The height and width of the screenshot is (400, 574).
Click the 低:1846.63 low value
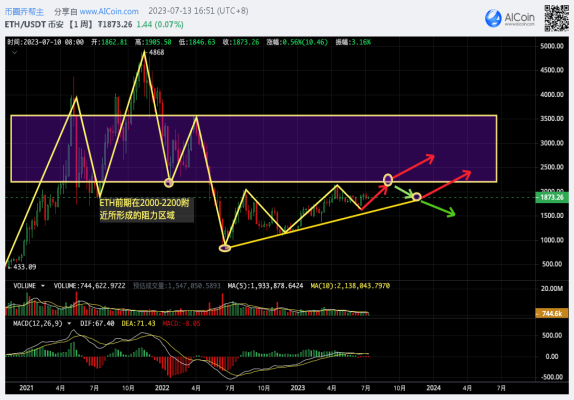197,42
